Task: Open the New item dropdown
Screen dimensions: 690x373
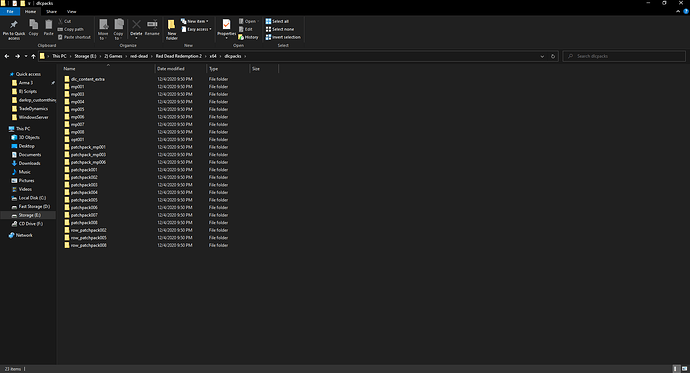Action: 195,21
